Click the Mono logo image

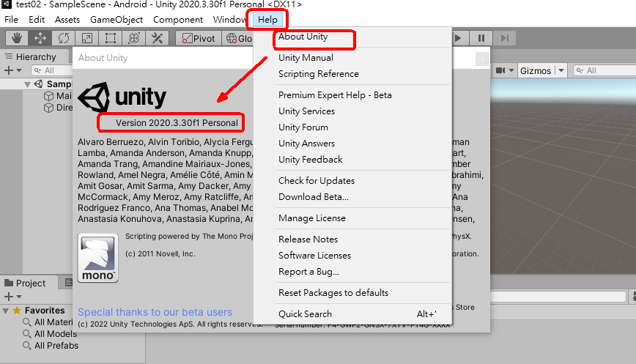[97, 258]
